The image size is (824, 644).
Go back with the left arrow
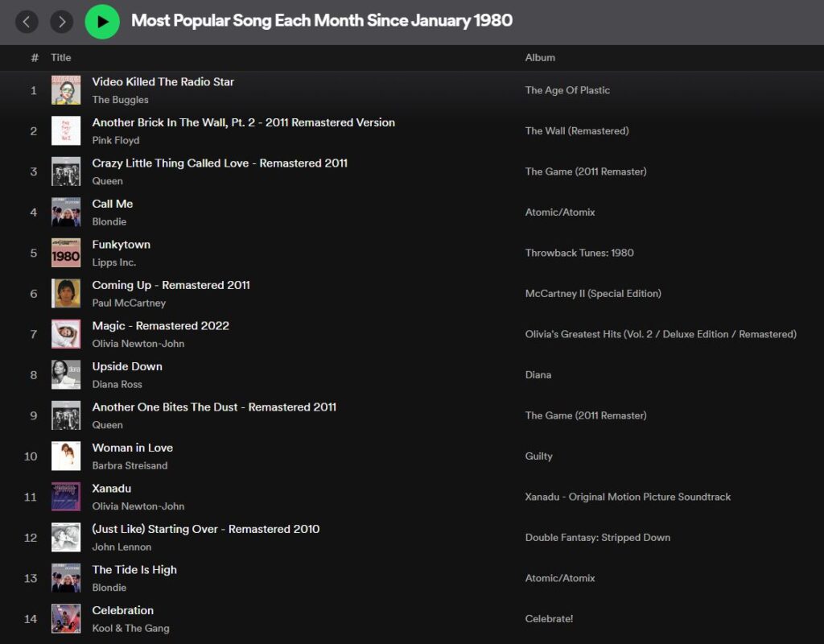27,22
